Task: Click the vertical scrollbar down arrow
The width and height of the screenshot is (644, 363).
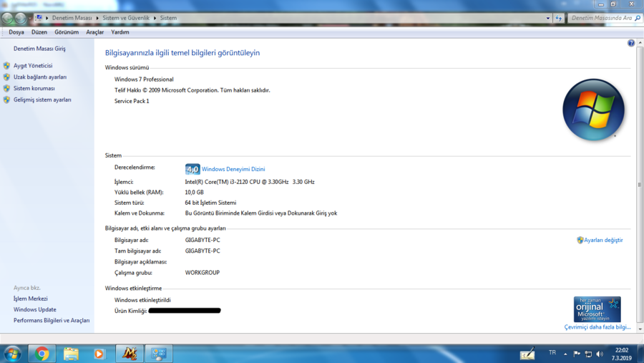Action: coord(640,329)
